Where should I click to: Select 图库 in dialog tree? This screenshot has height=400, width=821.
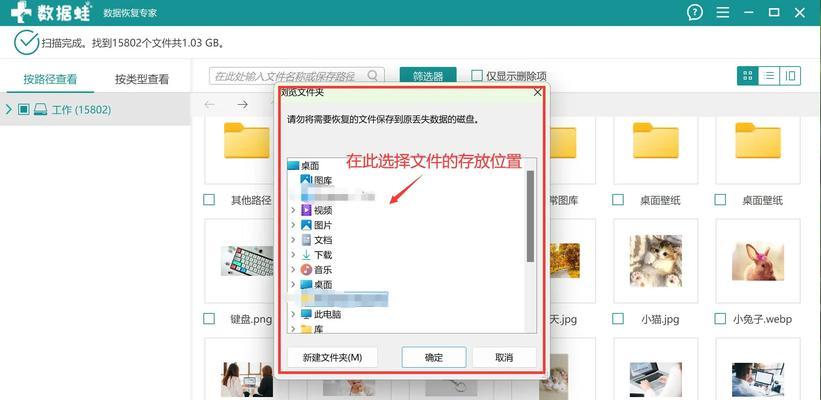pyautogui.click(x=316, y=181)
